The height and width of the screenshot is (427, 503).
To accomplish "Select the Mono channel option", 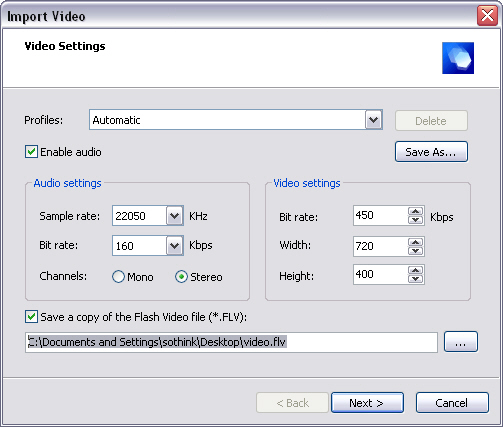I will 118,277.
